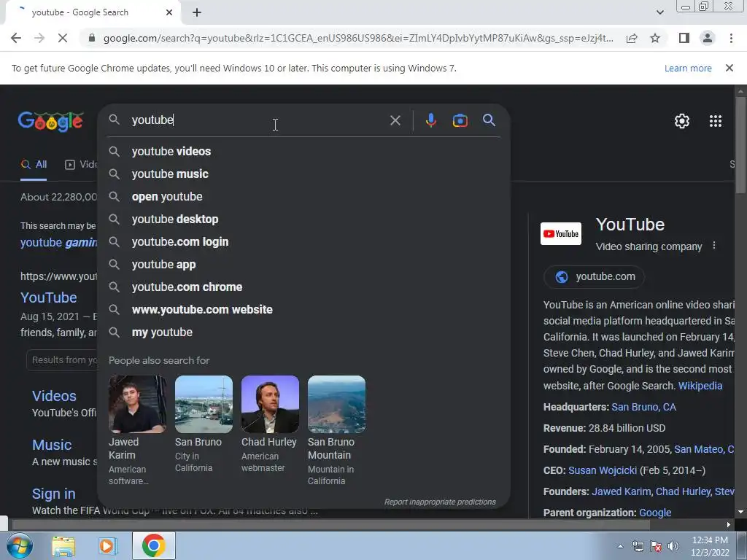The height and width of the screenshot is (560, 747).
Task: Select suggestion "youtube videos"
Action: [x=304, y=152]
